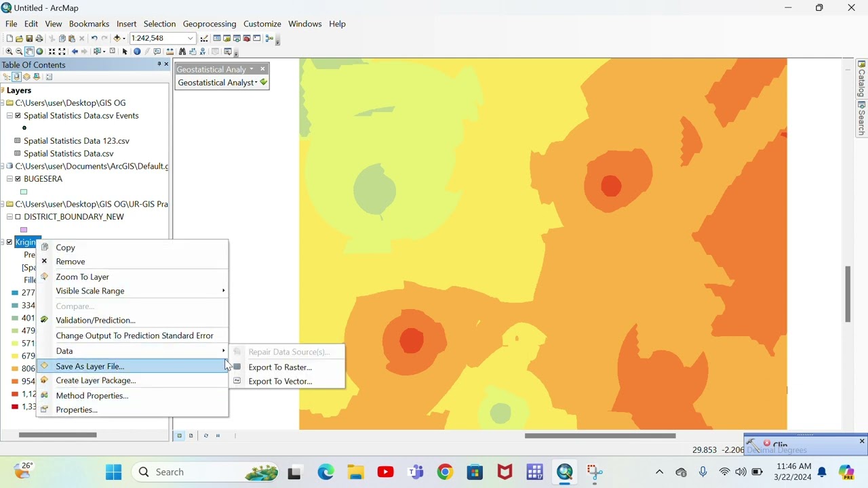Open the Geostatistical Analyst menu dropdown

pyautogui.click(x=217, y=82)
